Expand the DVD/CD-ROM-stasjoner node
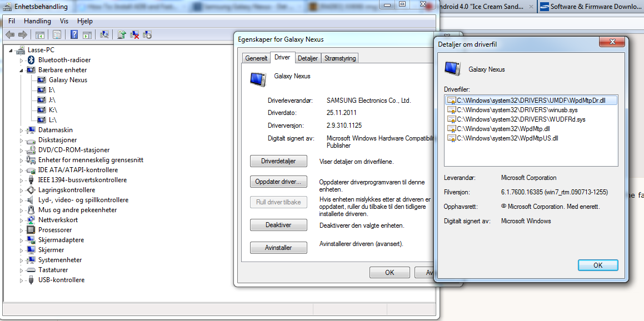The height and width of the screenshot is (321, 644). pos(21,150)
